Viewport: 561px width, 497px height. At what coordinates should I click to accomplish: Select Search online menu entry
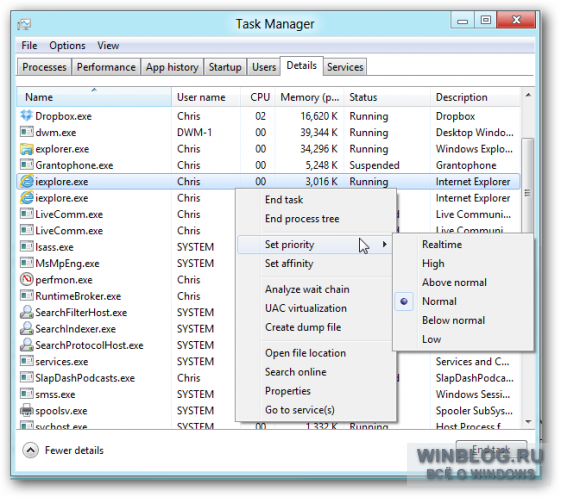(x=296, y=372)
